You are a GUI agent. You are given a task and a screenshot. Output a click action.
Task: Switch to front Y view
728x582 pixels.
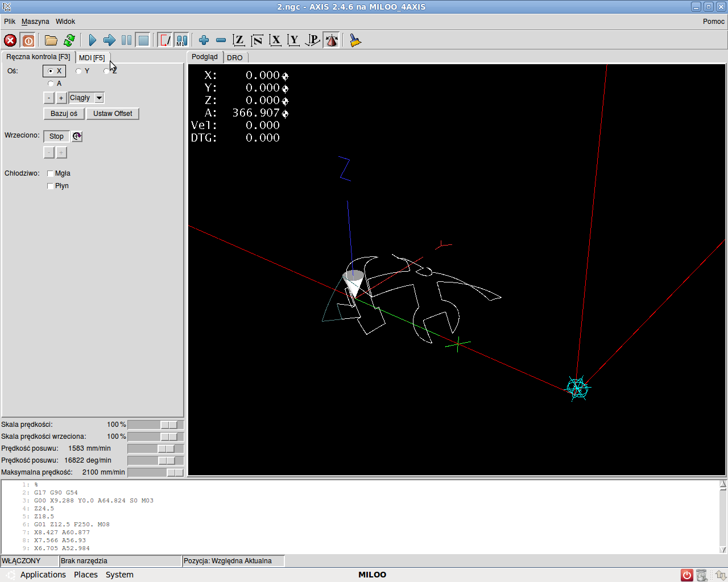(x=293, y=40)
